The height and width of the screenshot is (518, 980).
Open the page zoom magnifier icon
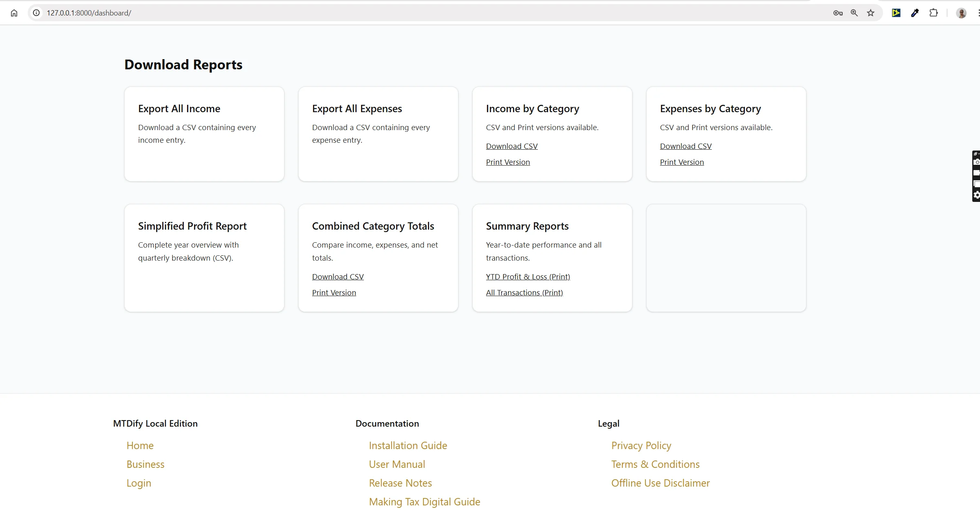(x=854, y=13)
